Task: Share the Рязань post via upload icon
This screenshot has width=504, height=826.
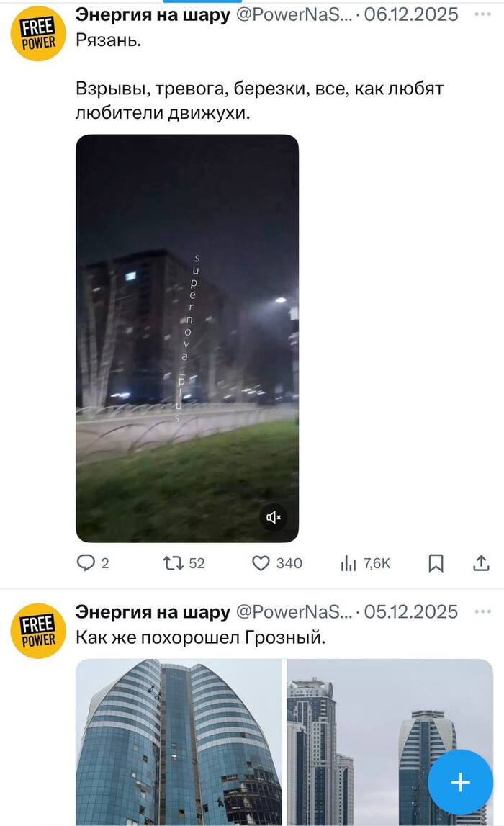Action: [481, 563]
